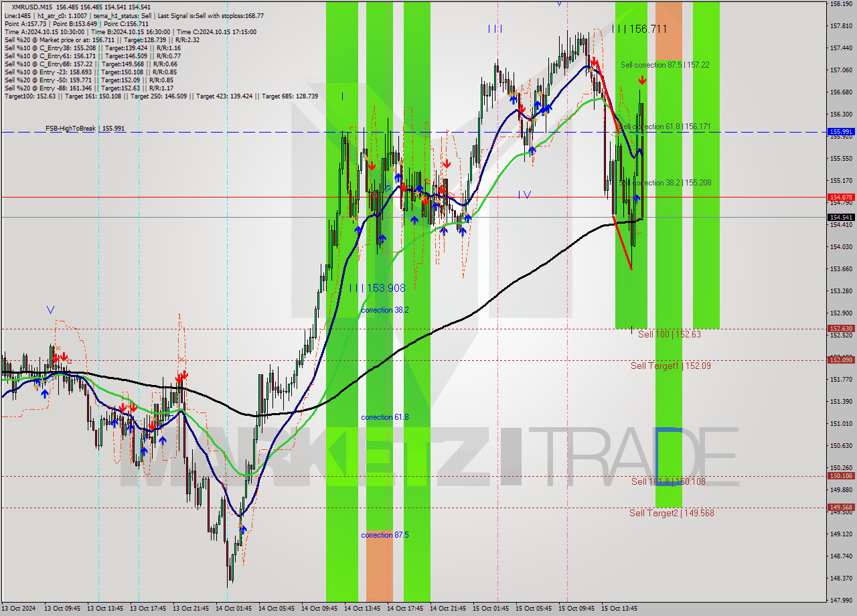
Task: Click the 'Sell Target2 | 149.568' label
Action: click(x=672, y=513)
